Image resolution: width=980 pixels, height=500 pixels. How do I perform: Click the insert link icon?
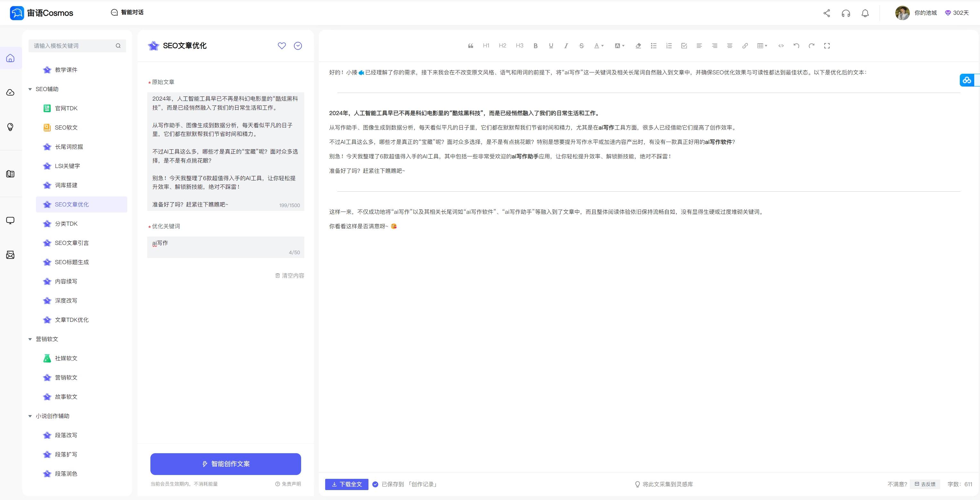[745, 46]
